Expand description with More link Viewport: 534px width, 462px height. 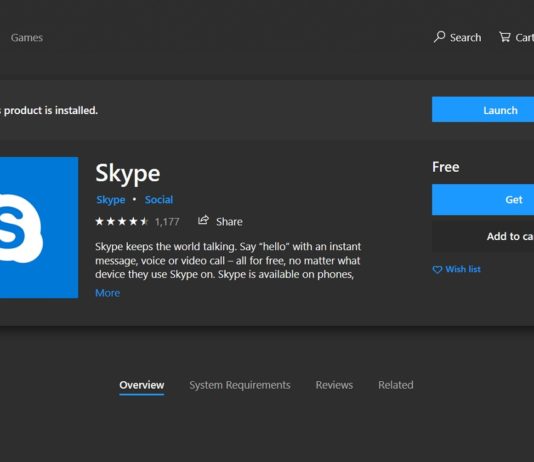(108, 293)
